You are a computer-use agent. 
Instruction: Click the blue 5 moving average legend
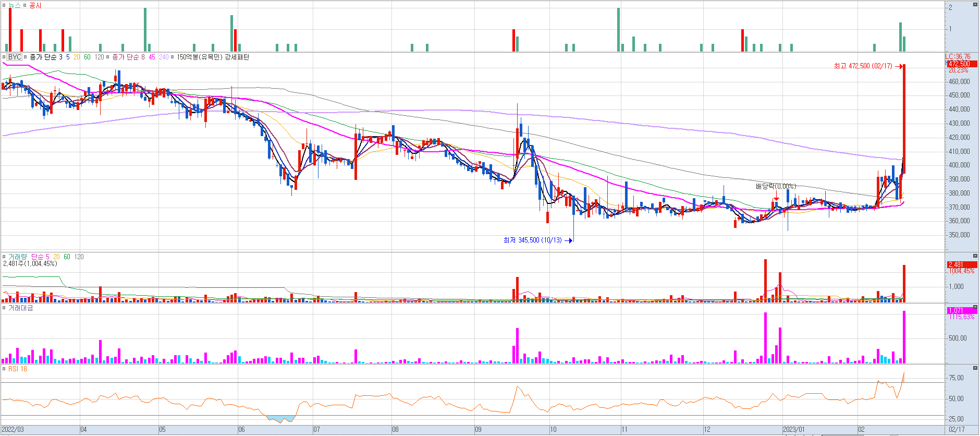pyautogui.click(x=68, y=57)
